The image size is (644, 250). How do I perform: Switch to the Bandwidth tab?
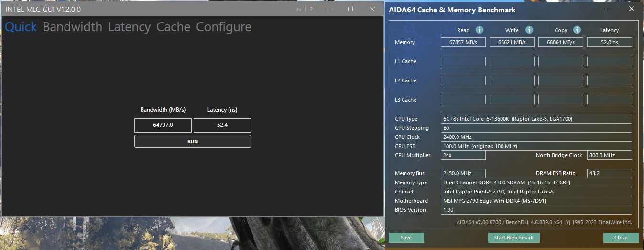pyautogui.click(x=73, y=27)
